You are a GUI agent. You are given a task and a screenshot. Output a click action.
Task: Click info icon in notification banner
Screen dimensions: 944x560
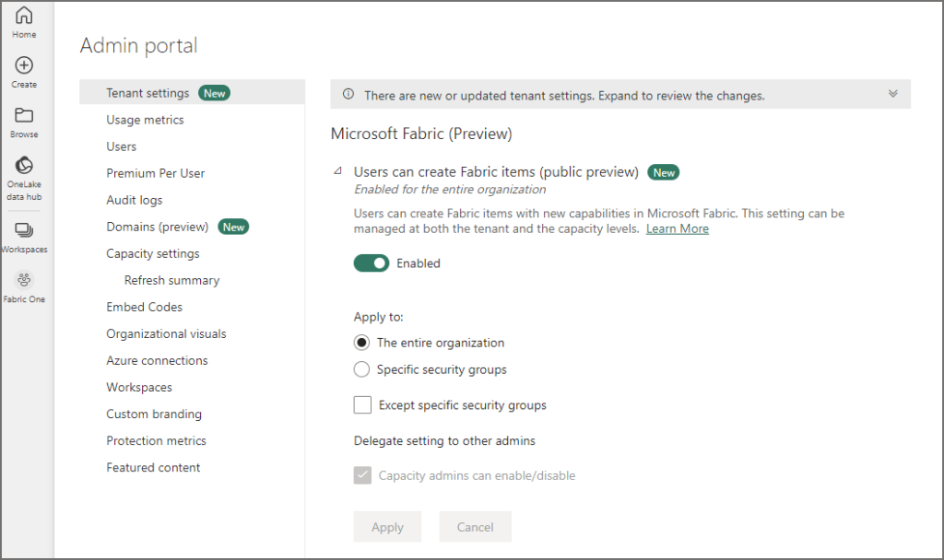348,94
